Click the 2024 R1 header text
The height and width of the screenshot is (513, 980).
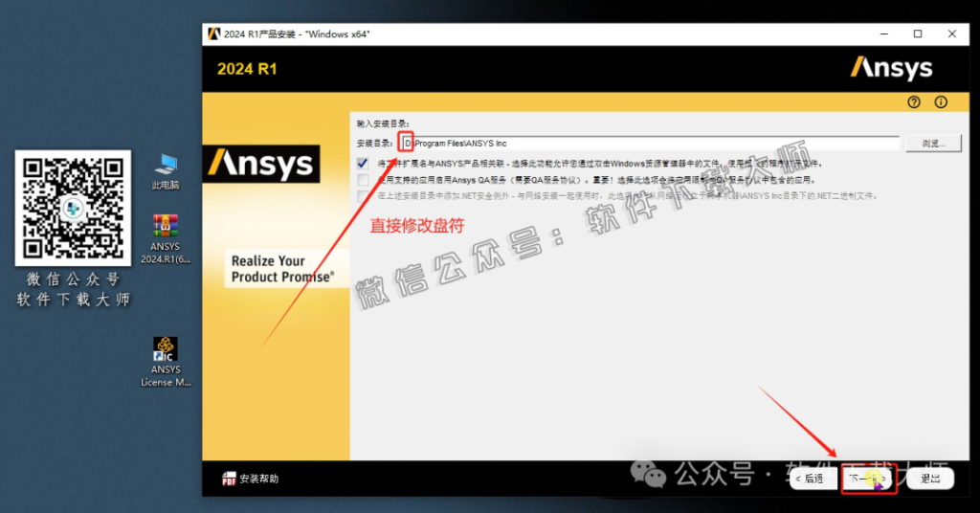click(x=247, y=69)
